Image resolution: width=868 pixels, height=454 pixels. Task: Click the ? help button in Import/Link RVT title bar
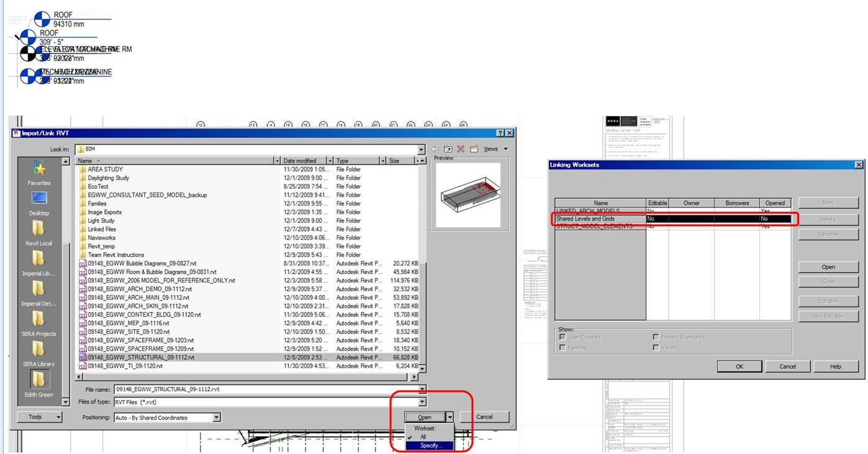tap(500, 133)
